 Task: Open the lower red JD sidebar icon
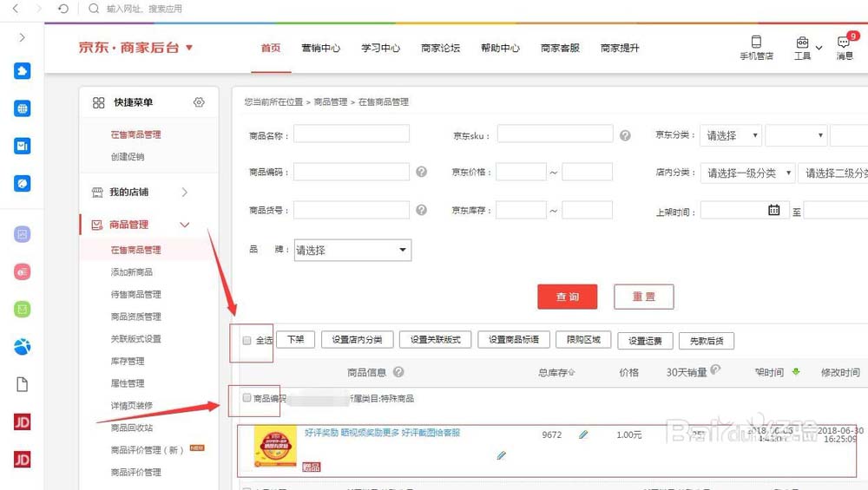pos(23,460)
